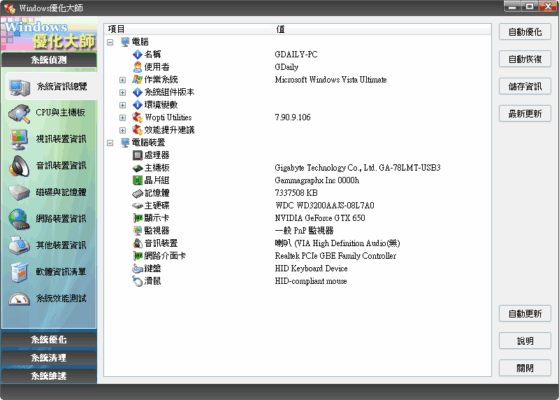Click the 鍵盤 keyboard icon
559x400 pixels.
tap(137, 268)
